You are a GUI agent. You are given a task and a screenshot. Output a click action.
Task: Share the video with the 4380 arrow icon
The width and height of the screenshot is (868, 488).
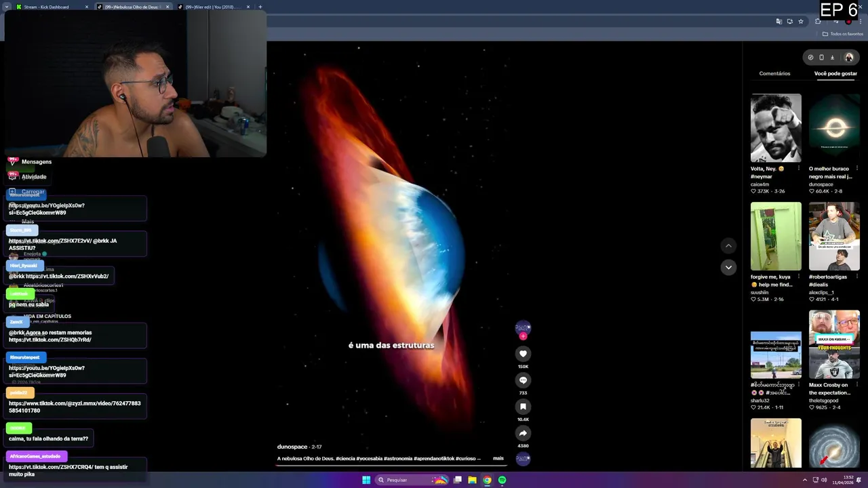[523, 433]
